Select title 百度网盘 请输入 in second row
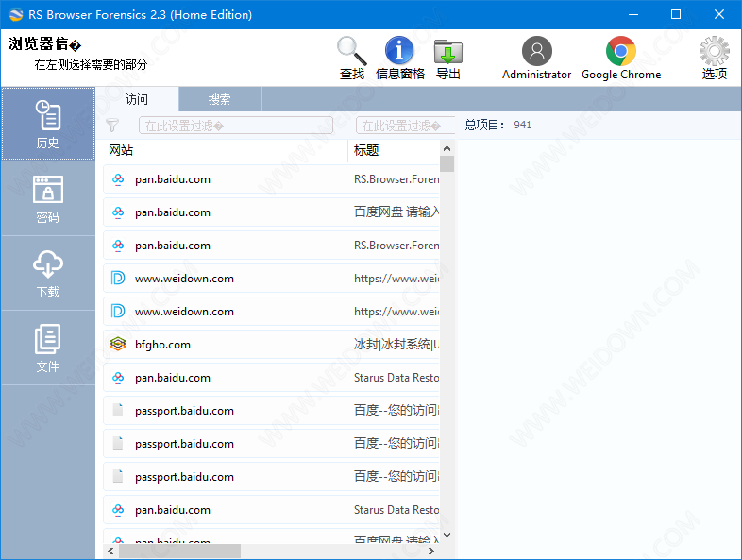Screen dimensions: 742x560 pos(396,212)
